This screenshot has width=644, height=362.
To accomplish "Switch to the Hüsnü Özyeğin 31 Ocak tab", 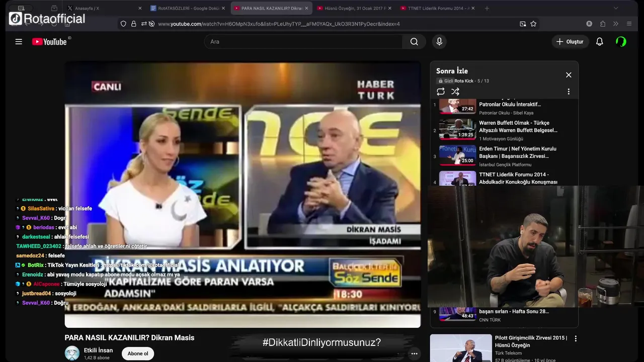I will click(x=354, y=8).
